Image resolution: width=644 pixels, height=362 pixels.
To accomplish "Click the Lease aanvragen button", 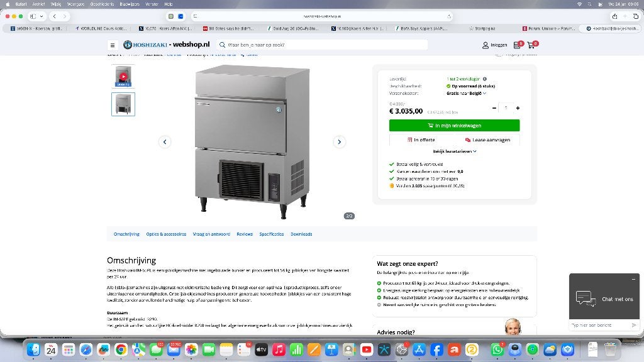I will 487,140.
